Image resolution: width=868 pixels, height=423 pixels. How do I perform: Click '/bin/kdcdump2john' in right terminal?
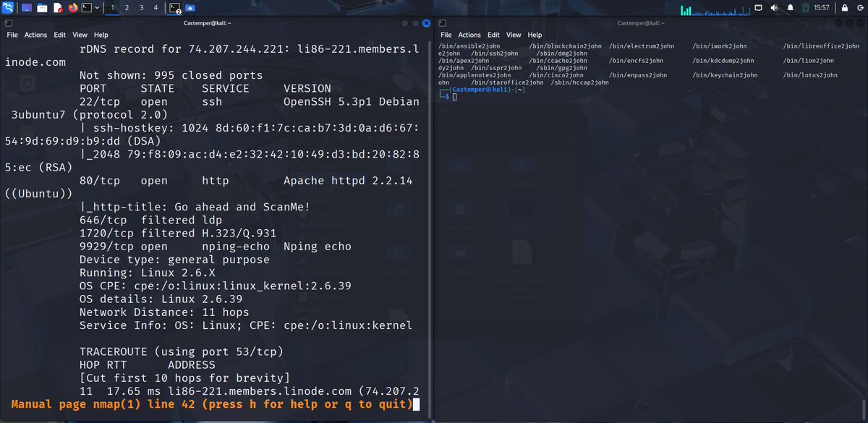(x=723, y=61)
